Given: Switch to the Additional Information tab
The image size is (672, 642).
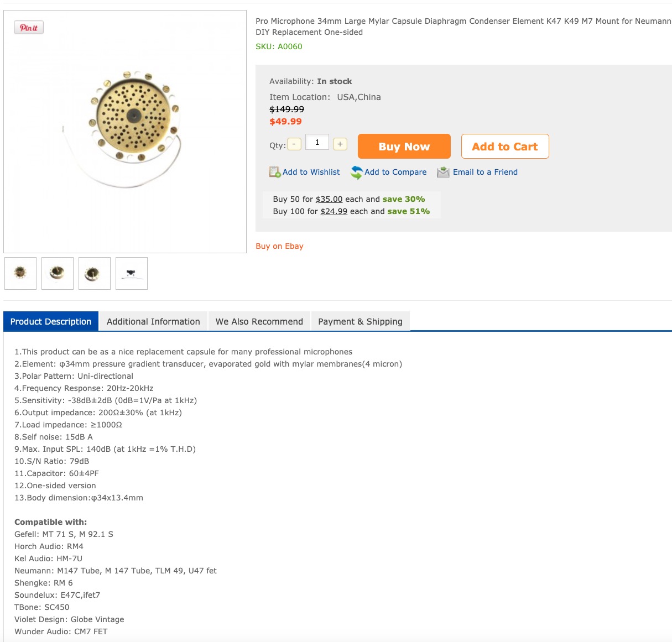Looking at the screenshot, I should point(153,321).
